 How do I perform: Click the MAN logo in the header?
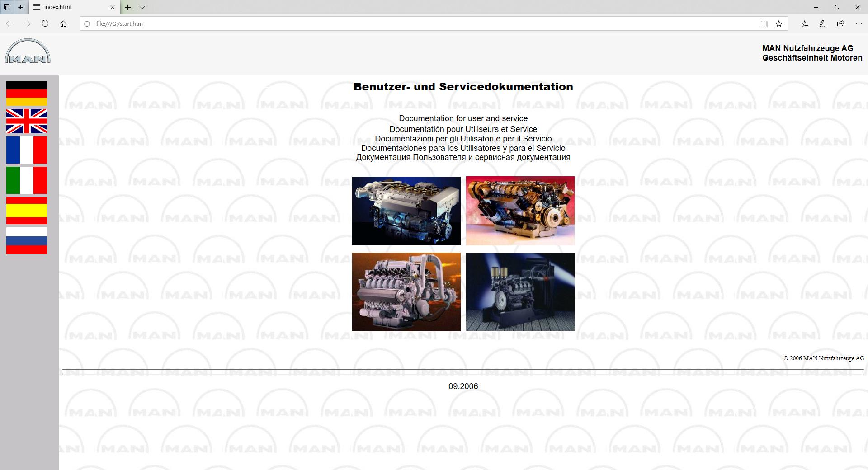[x=28, y=51]
